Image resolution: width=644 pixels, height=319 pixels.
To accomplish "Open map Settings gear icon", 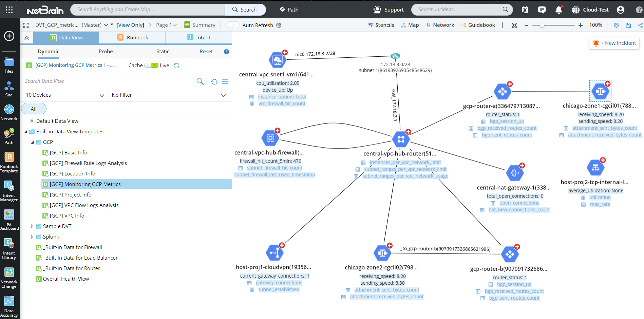I will pos(617,25).
